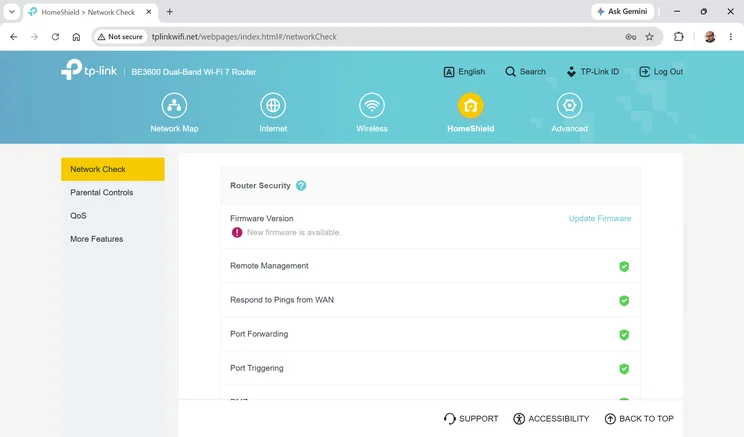Open the Chrome profile avatar
Screen dimensions: 744x437
click(710, 37)
